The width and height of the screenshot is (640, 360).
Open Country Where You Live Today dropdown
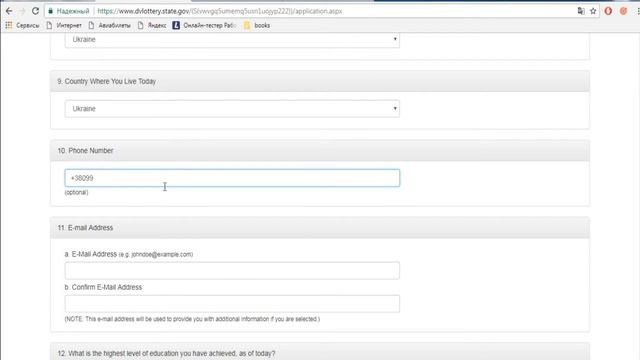[x=232, y=109]
